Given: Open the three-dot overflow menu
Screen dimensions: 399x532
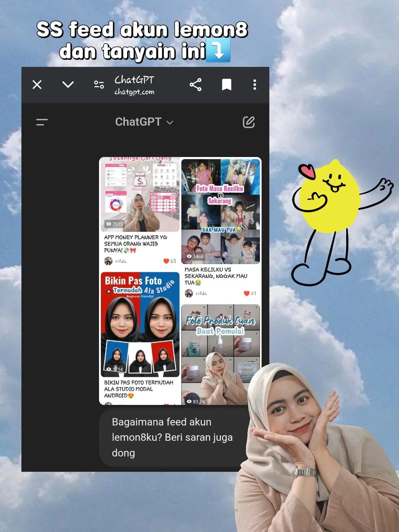Looking at the screenshot, I should [255, 85].
